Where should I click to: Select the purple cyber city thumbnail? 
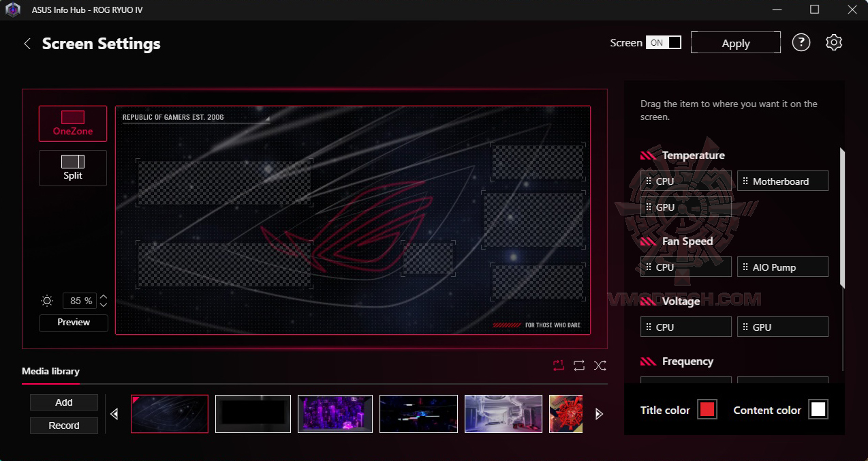click(x=335, y=414)
